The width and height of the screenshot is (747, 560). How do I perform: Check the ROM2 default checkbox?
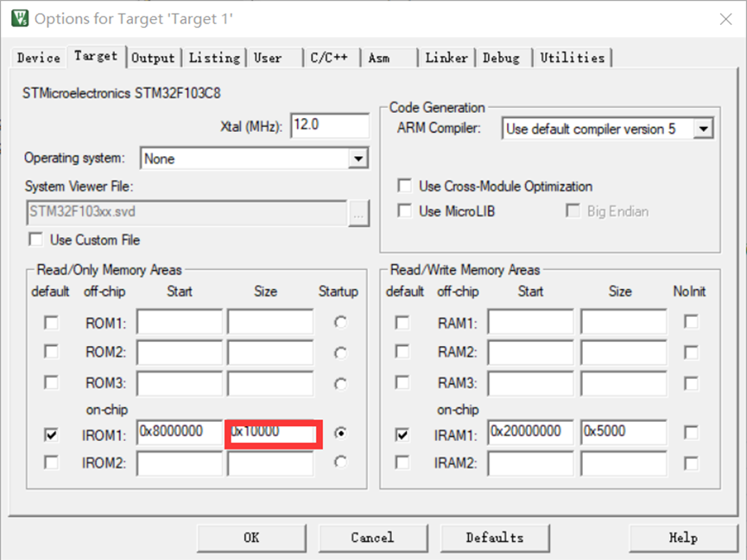(x=51, y=352)
